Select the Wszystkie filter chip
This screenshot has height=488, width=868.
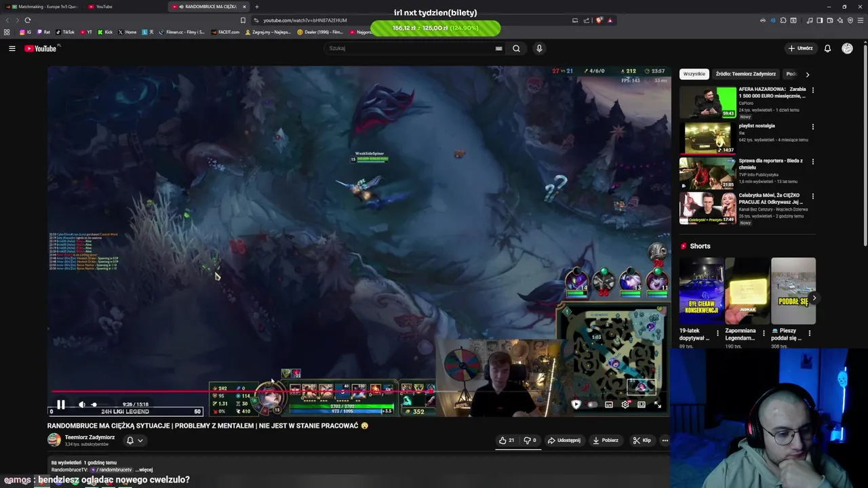[x=694, y=74]
